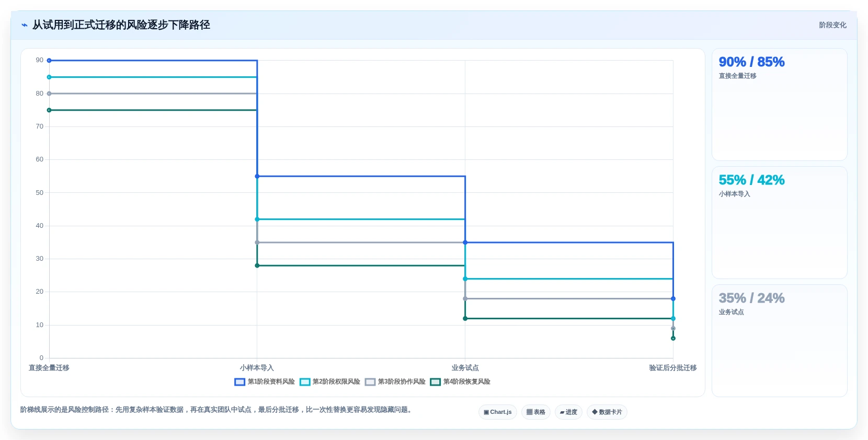Click the chart title 从试用到正式迁移的风险逐步下降路径
868x440 pixels.
(121, 25)
